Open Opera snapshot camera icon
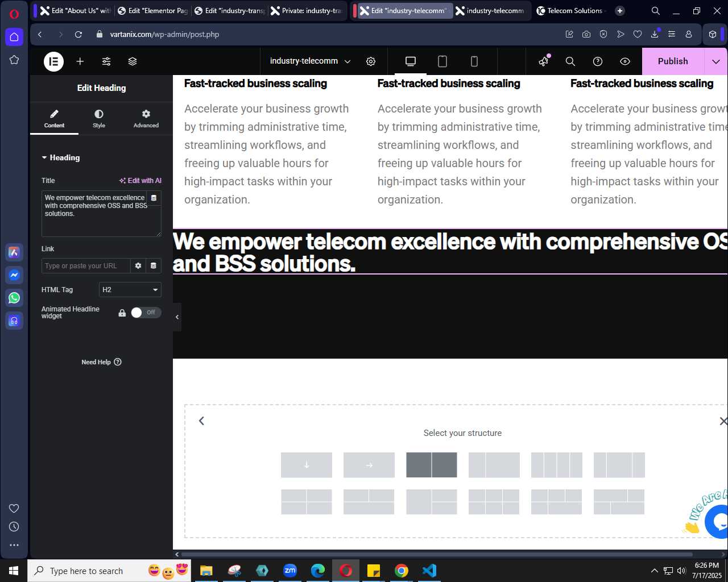The image size is (728, 582). click(586, 34)
